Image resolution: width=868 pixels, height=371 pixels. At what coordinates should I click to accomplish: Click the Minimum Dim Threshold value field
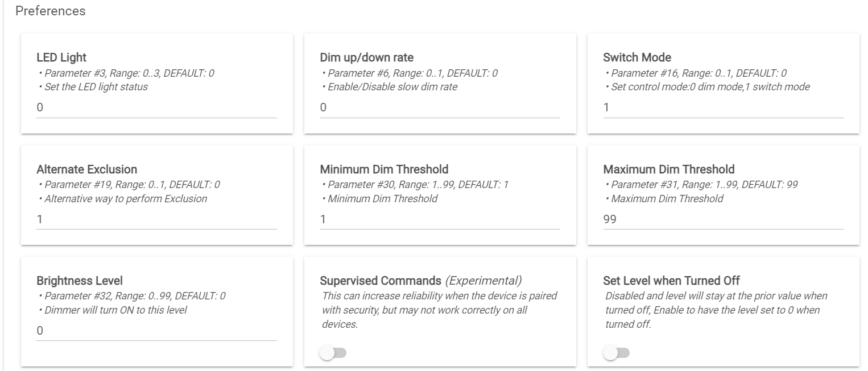pos(440,219)
